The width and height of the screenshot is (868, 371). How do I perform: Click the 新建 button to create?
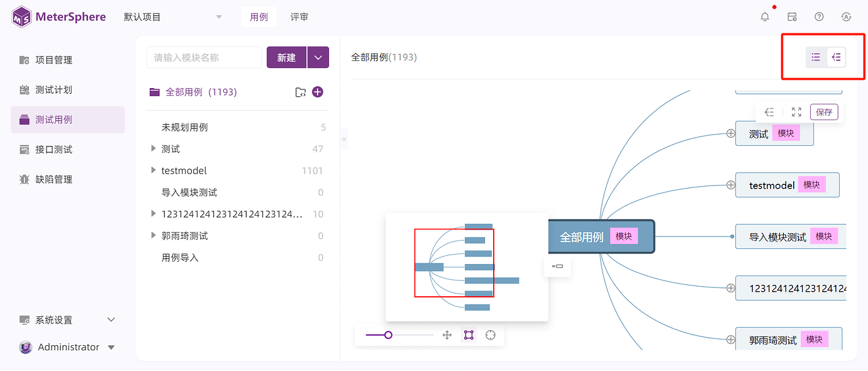[x=286, y=57]
